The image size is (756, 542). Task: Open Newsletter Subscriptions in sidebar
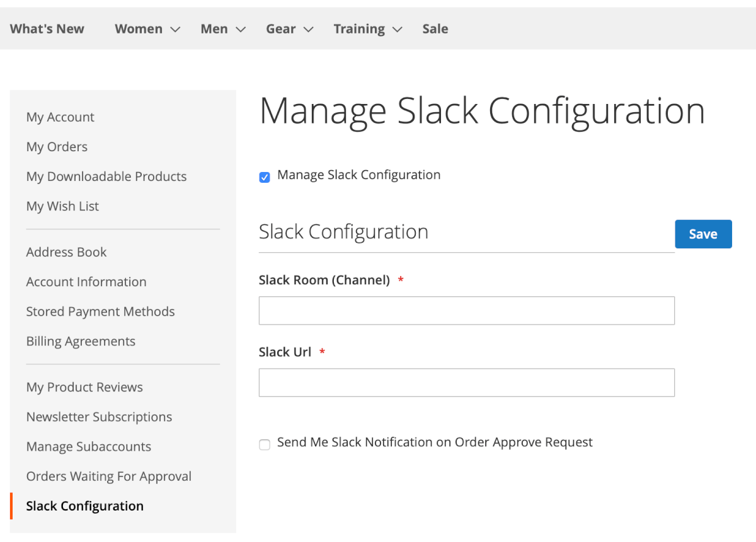[99, 417]
